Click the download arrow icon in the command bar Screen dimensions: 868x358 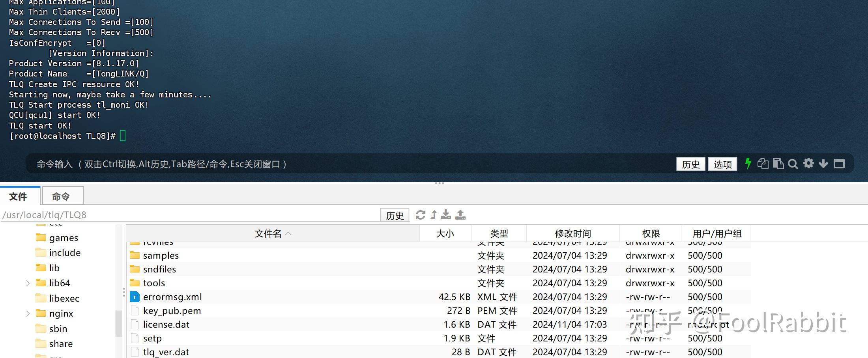point(823,164)
